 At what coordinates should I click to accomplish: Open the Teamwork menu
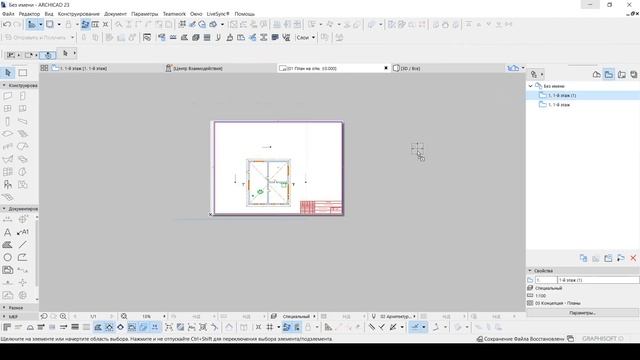[174, 14]
